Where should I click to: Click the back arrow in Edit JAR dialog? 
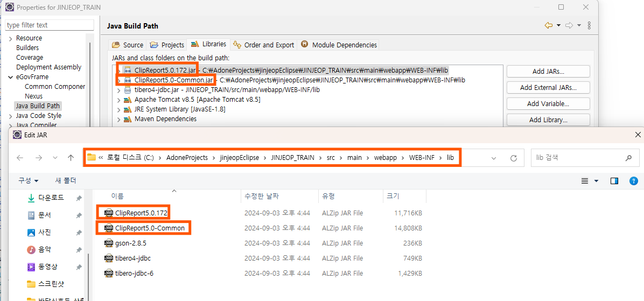pyautogui.click(x=20, y=158)
